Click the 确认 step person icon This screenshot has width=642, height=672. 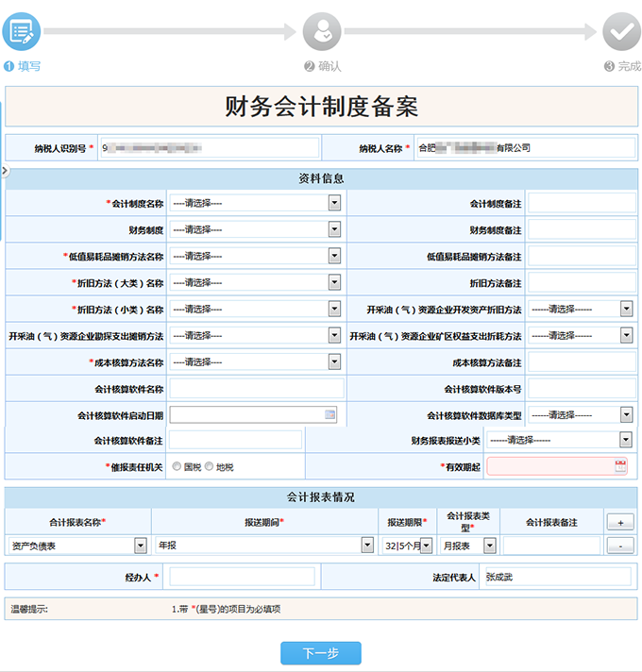322,31
